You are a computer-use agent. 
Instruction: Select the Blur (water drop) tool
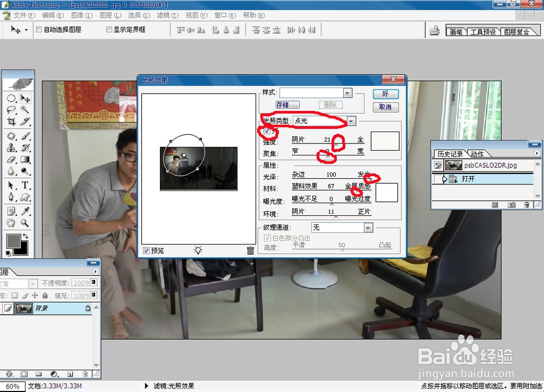(x=11, y=171)
